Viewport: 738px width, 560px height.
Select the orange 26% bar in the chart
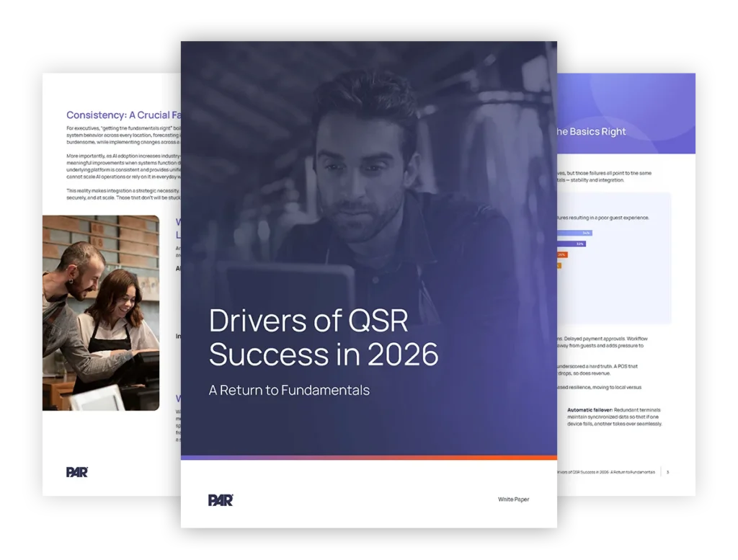[562, 254]
